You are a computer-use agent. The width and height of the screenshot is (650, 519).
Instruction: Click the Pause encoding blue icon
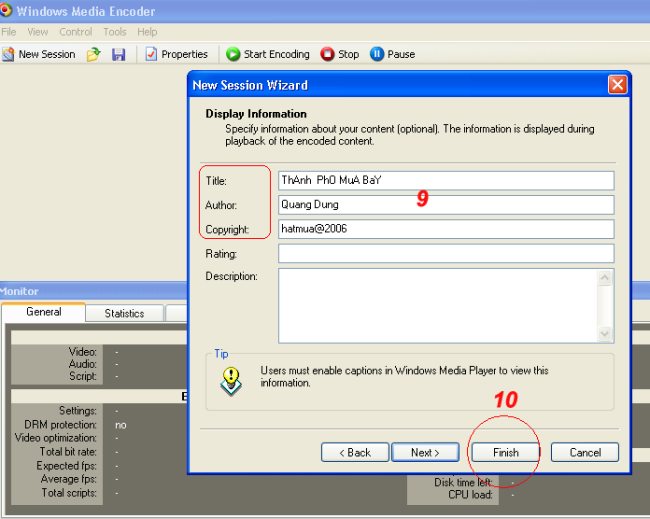(x=377, y=54)
